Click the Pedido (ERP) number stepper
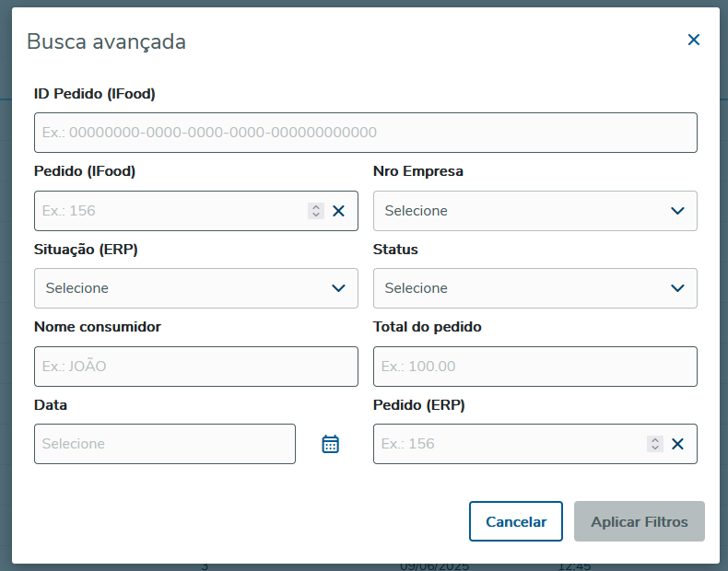This screenshot has height=571, width=728. point(655,444)
